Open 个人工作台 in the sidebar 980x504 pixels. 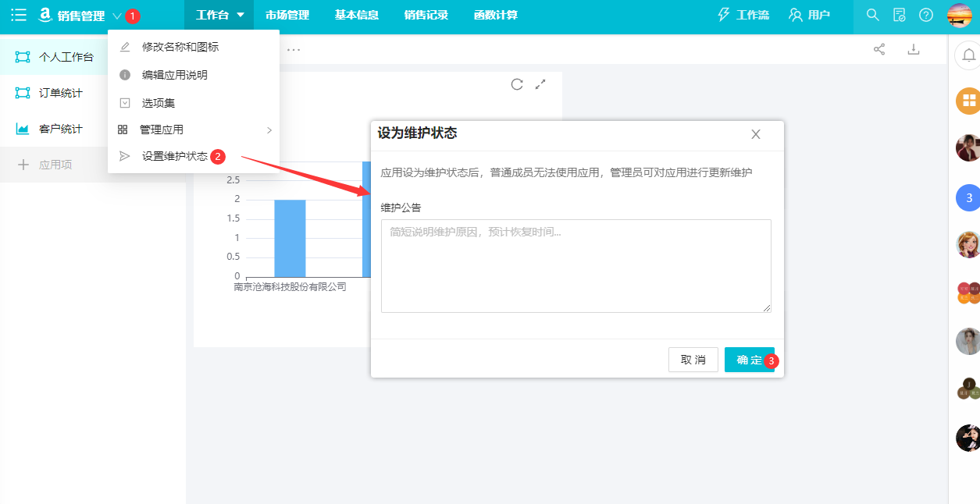pyautogui.click(x=54, y=57)
